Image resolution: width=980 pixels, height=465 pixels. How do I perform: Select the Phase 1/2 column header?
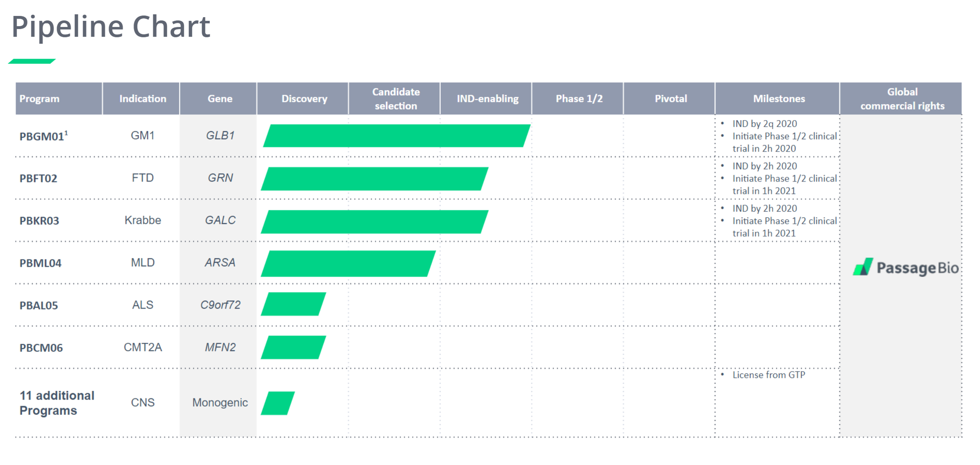click(x=579, y=99)
